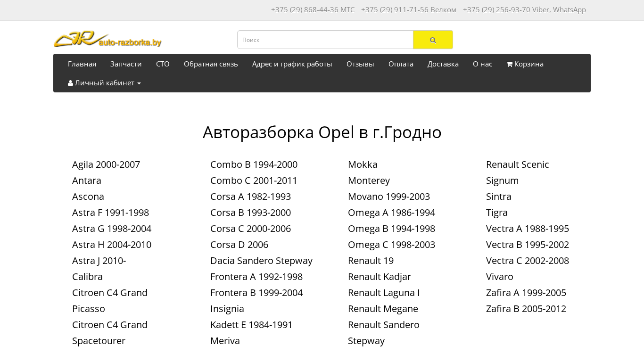
Task: Open the Renault Scenic link
Action: click(518, 165)
